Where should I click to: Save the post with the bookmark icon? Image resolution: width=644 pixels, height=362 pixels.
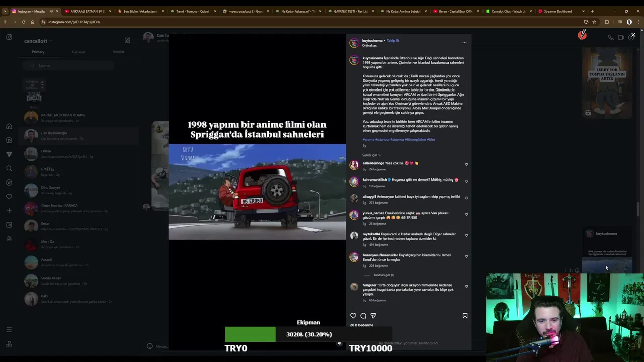point(465,316)
